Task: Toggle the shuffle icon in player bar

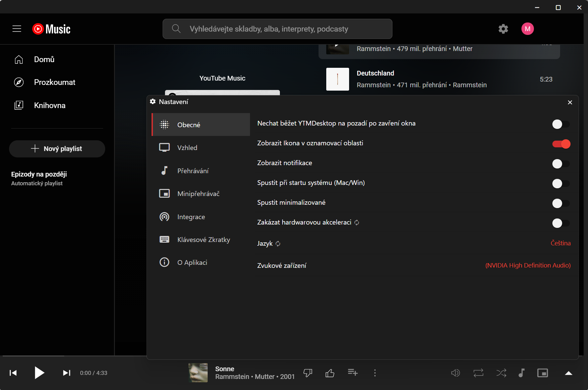Action: coord(501,373)
